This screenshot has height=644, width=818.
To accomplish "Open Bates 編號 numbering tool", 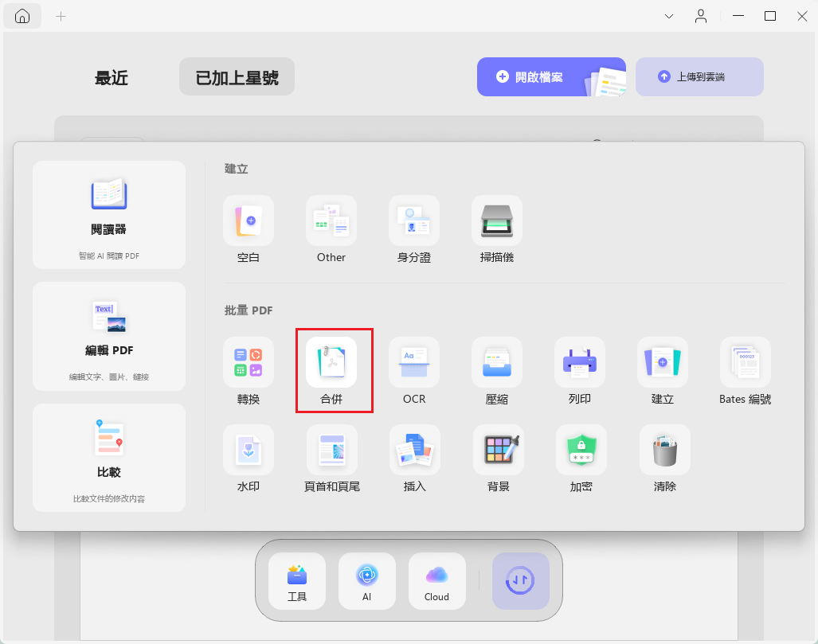I will 746,371.
